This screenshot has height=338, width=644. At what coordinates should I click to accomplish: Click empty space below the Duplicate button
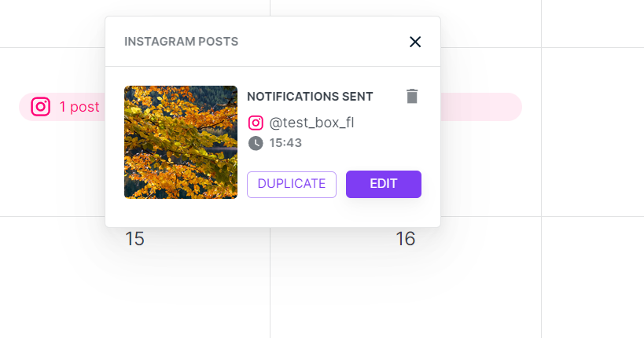point(292,211)
